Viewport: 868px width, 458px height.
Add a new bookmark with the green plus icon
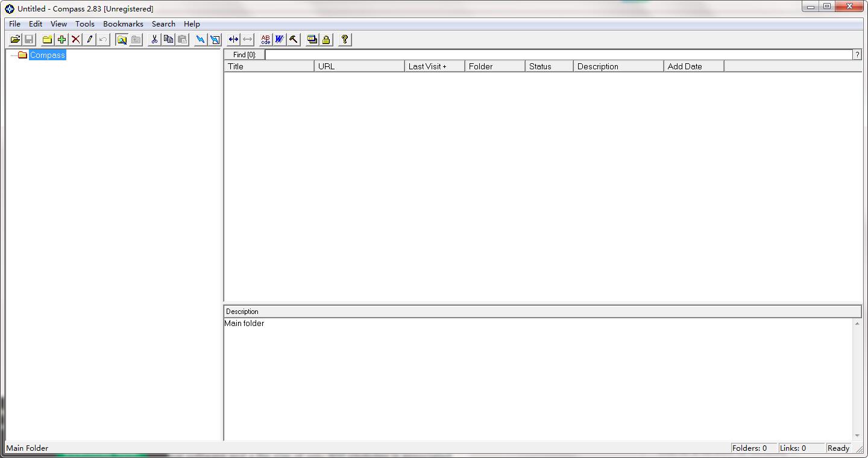[x=61, y=40]
